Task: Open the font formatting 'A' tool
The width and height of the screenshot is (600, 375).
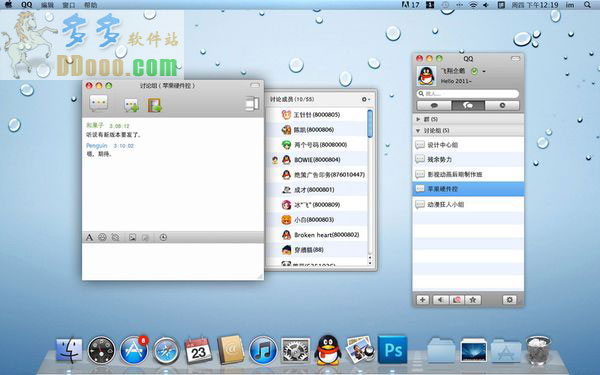Action: (89, 237)
